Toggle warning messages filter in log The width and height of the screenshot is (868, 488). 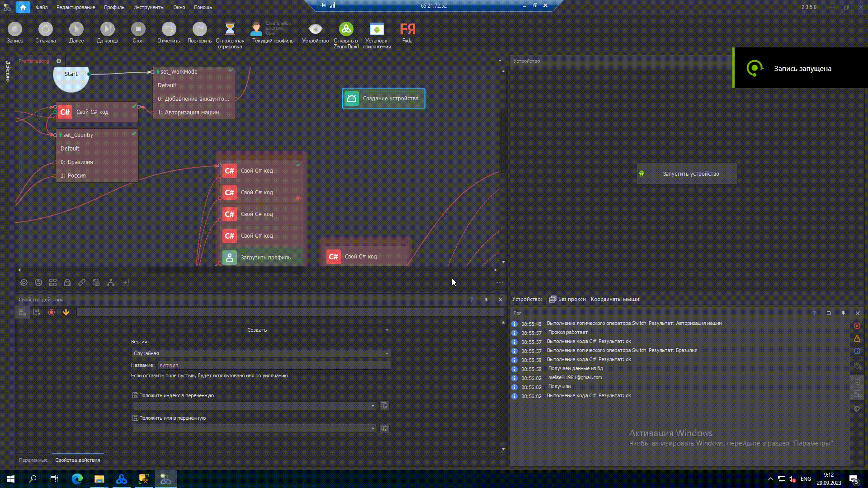click(857, 338)
